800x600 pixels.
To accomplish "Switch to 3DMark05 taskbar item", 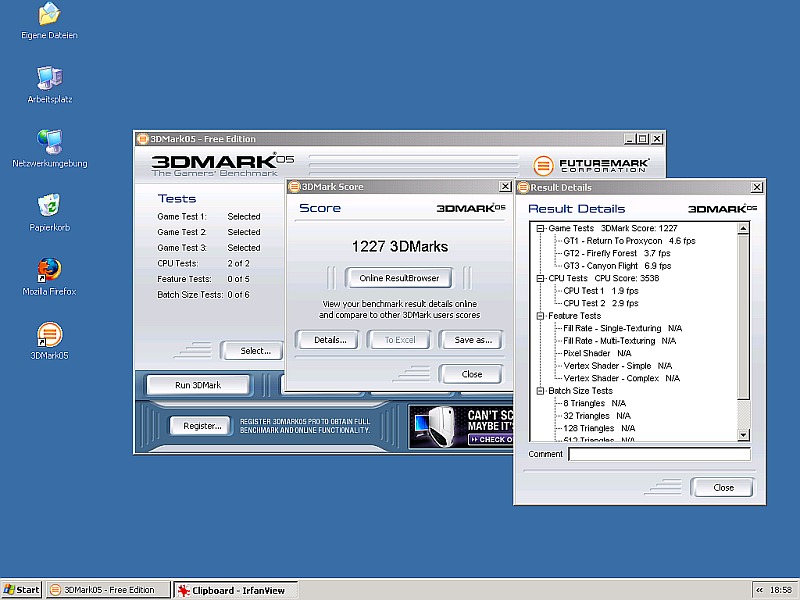I will [x=108, y=590].
